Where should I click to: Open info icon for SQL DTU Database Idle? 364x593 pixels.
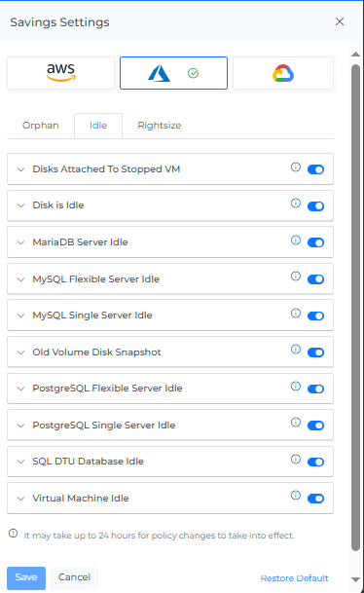tap(296, 459)
